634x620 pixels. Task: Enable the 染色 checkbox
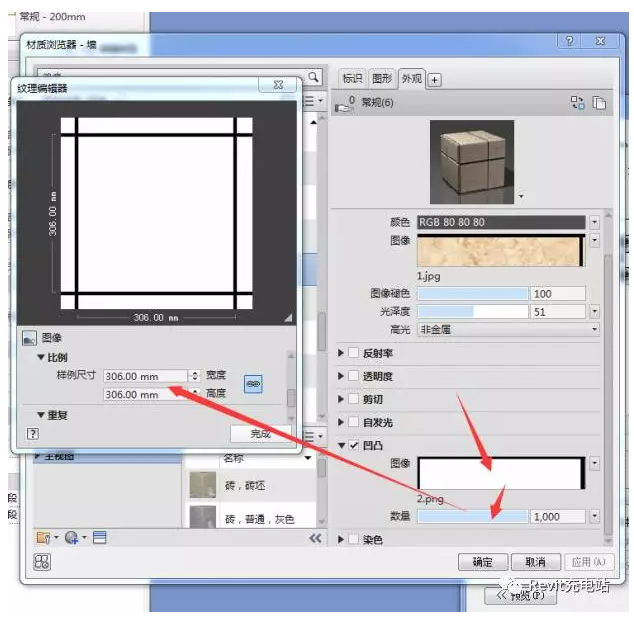tap(353, 539)
